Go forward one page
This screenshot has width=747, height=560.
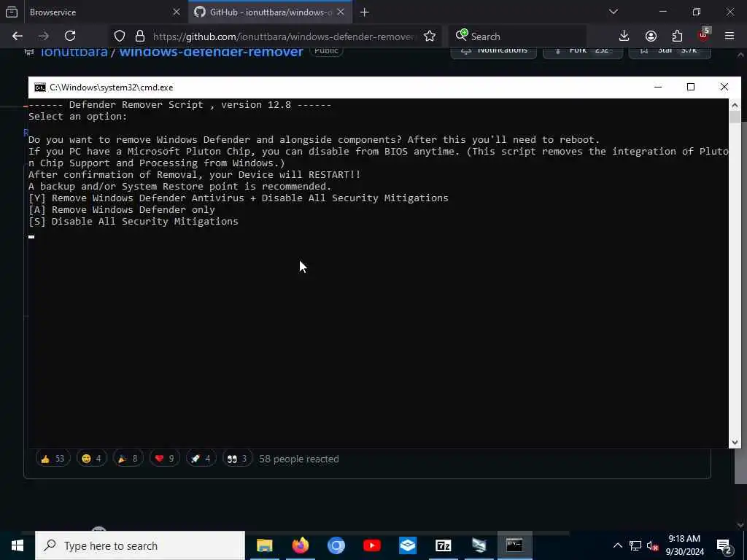tap(44, 36)
